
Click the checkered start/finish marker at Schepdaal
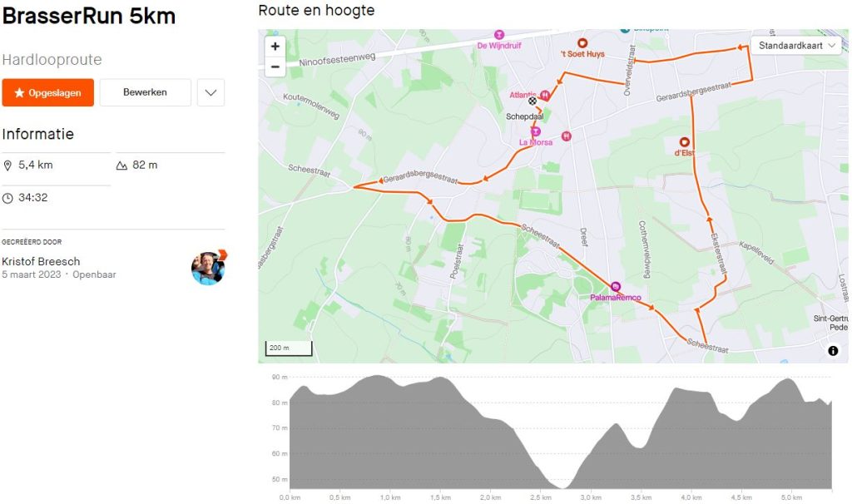532,101
